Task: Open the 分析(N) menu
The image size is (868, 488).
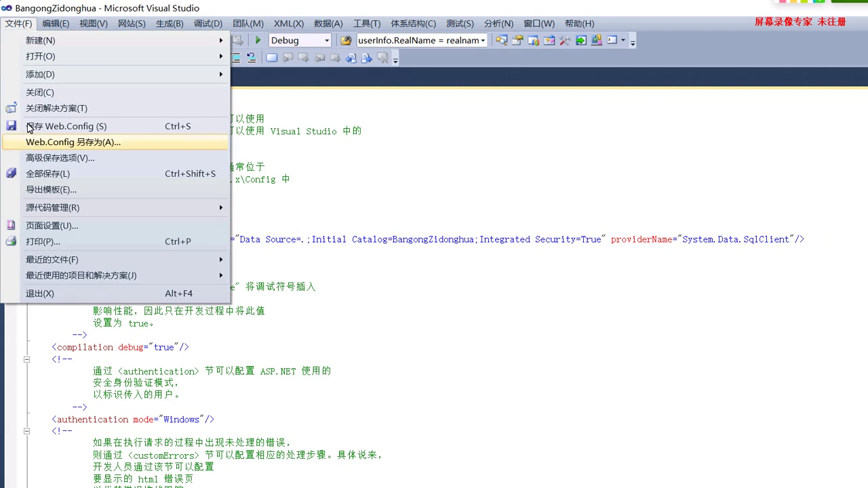Action: [x=498, y=23]
